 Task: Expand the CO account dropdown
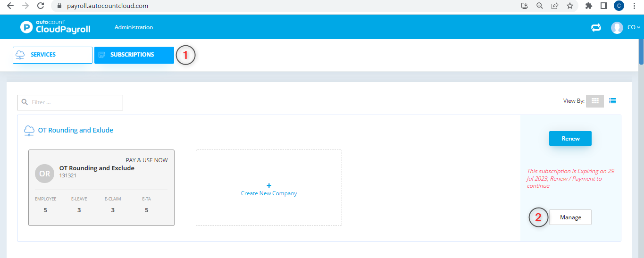click(x=634, y=27)
